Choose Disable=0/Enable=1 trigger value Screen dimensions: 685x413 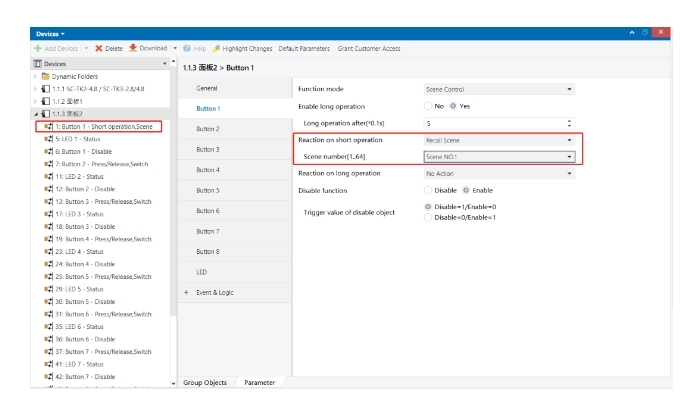(x=429, y=217)
